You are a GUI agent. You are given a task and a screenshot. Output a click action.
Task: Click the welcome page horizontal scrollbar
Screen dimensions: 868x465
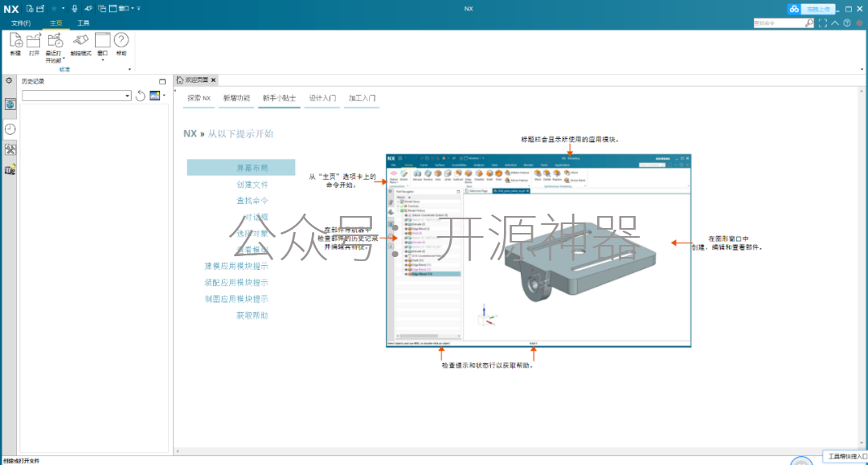point(517,451)
